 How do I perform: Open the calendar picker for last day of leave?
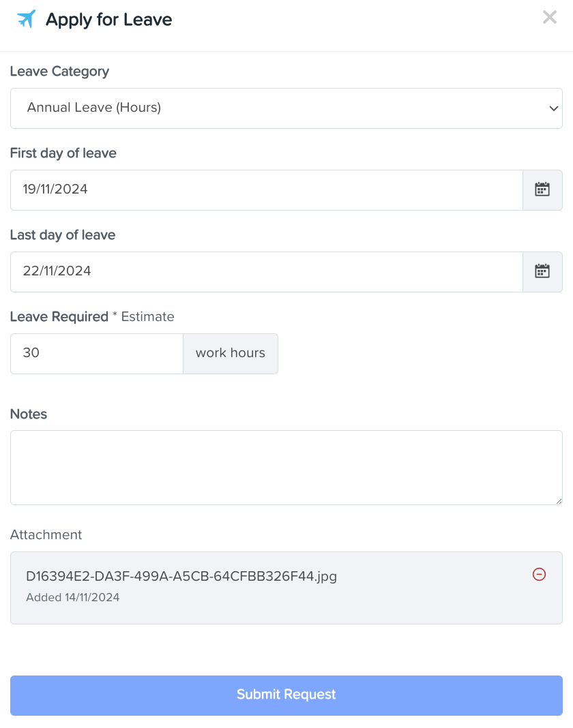[x=542, y=271]
